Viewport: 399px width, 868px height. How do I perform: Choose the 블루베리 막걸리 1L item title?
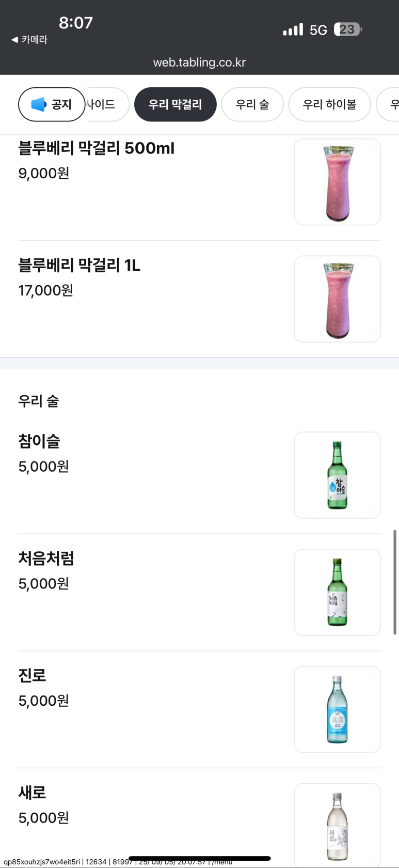tap(79, 266)
